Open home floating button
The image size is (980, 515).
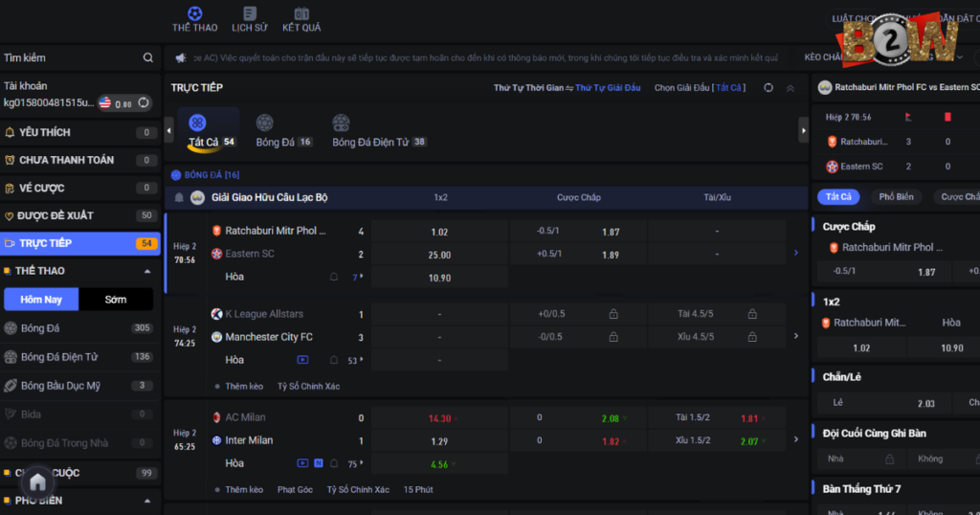(x=37, y=481)
